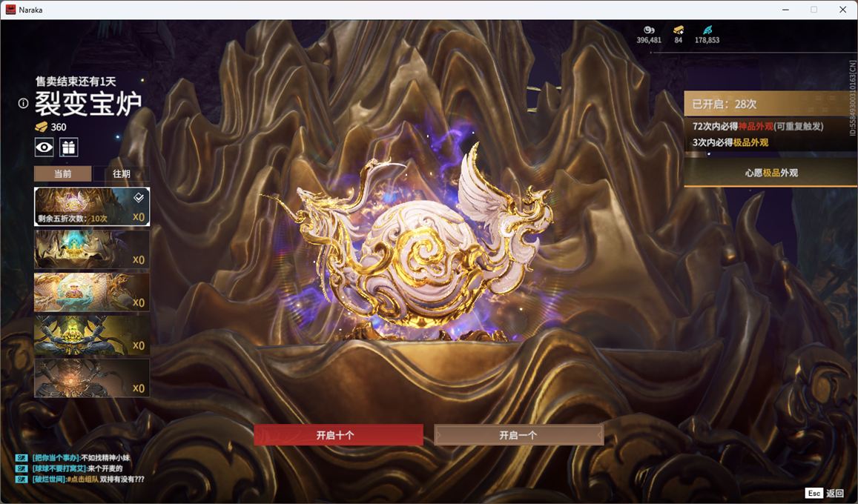Screen dimensions: 858x504
Task: Click the #点击组队 link in chat
Action: click(82, 480)
